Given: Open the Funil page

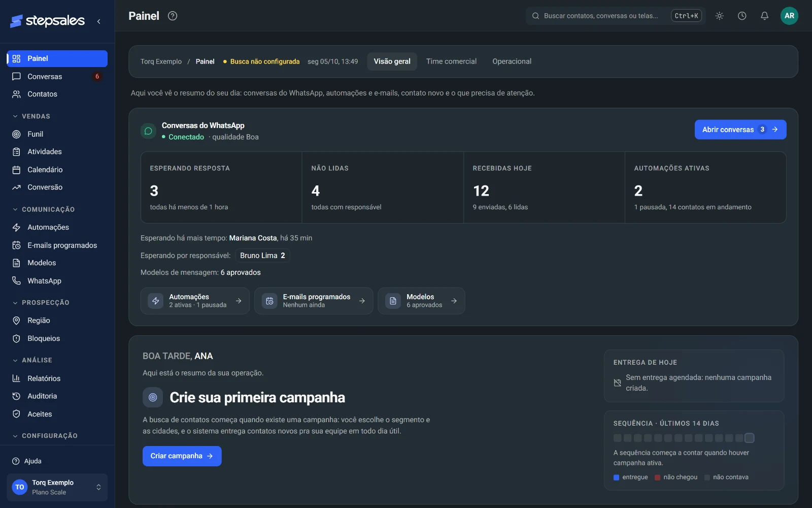Looking at the screenshot, I should click(x=57, y=134).
